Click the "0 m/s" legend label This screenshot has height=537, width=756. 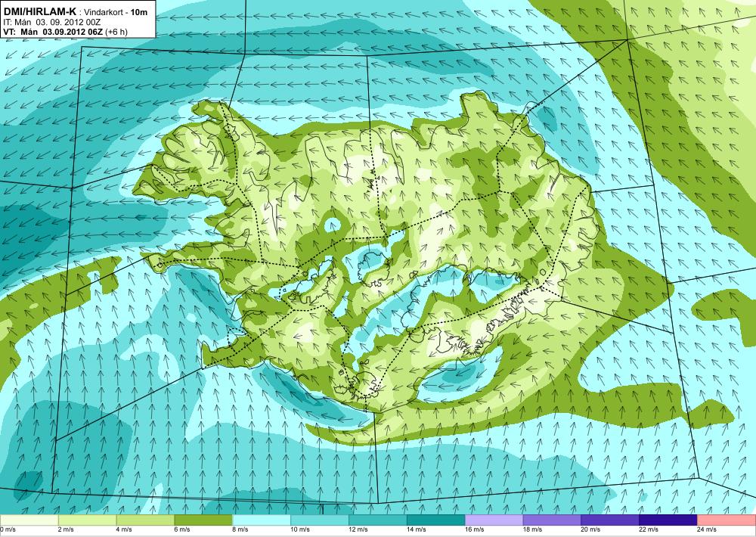[8, 529]
